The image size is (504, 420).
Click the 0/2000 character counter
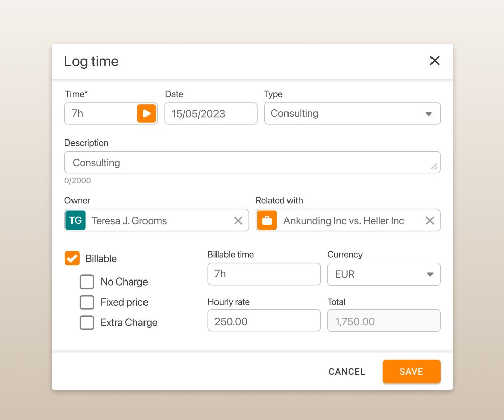point(78,180)
